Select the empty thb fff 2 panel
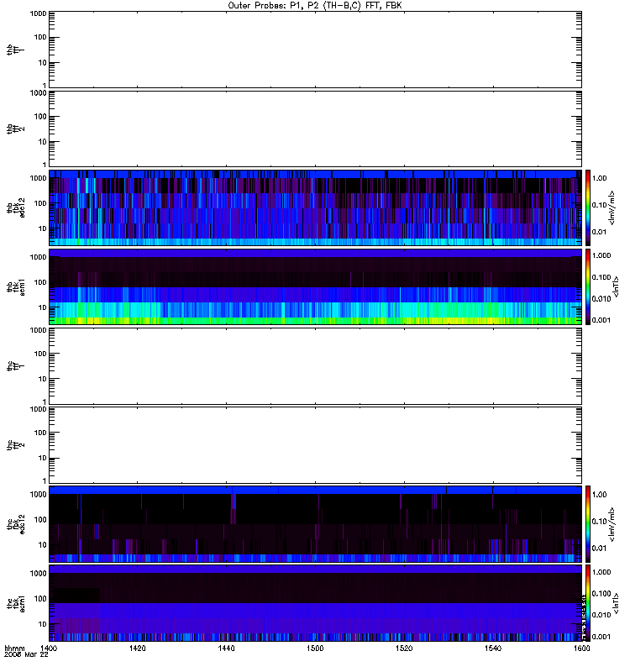The image size is (630, 672). pos(316,129)
